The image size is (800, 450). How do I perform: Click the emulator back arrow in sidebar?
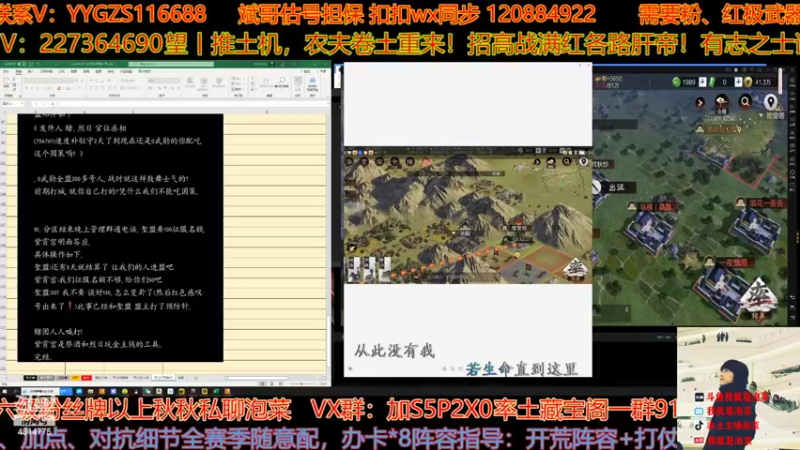point(792,297)
